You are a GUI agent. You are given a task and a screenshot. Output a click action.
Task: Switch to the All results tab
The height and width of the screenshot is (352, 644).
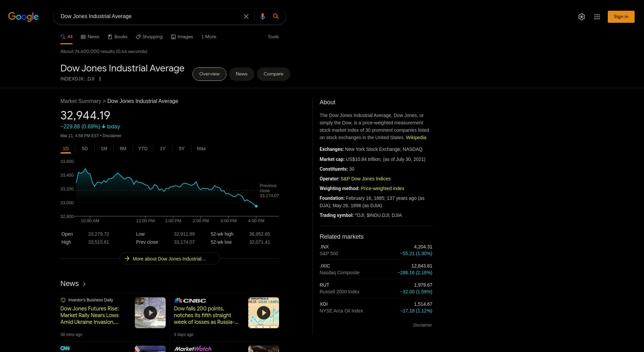pyautogui.click(x=66, y=37)
